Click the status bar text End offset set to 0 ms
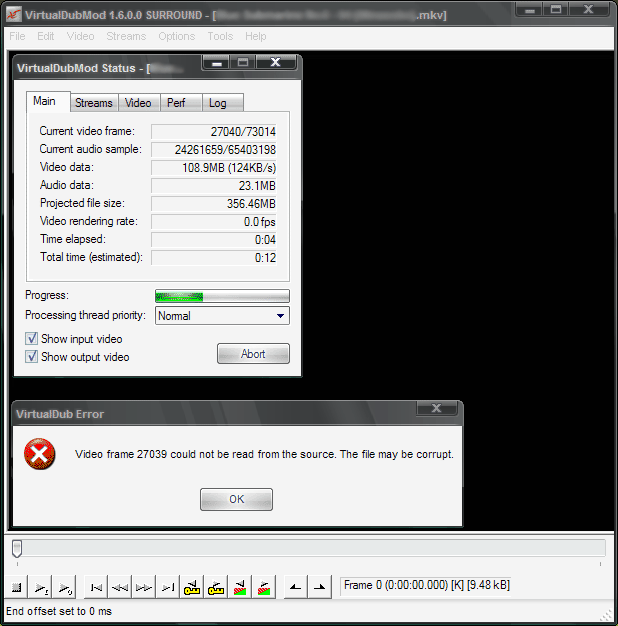The image size is (618, 626). [59, 611]
